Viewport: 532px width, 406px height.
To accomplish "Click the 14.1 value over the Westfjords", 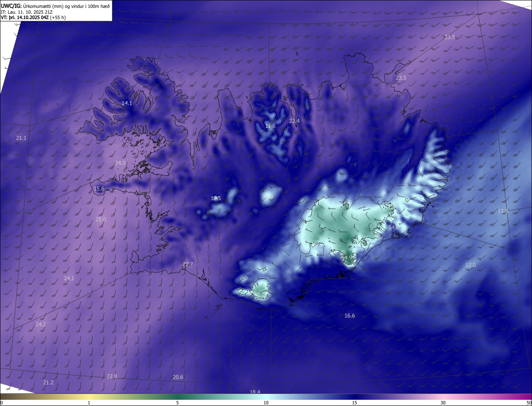I will pyautogui.click(x=127, y=103).
